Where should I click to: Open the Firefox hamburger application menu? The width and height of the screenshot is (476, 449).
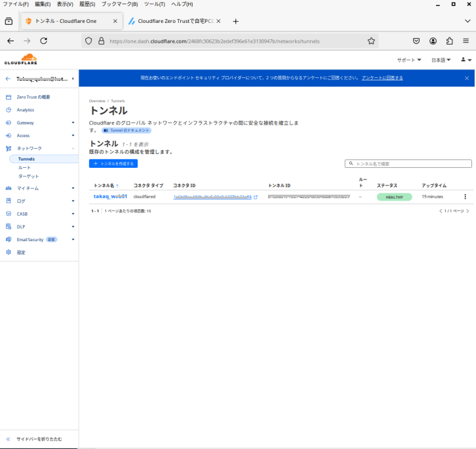pyautogui.click(x=466, y=41)
